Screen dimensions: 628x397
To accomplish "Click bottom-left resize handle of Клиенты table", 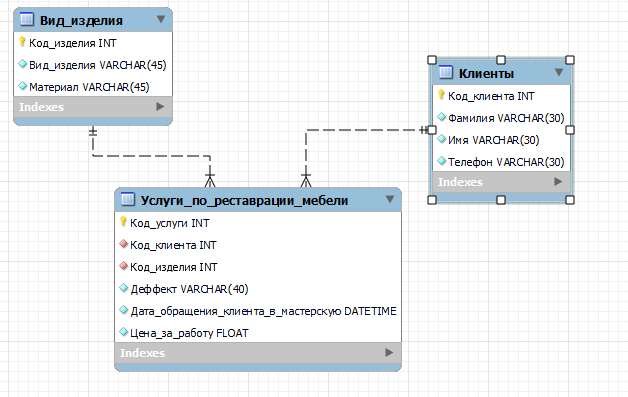I will pos(432,200).
